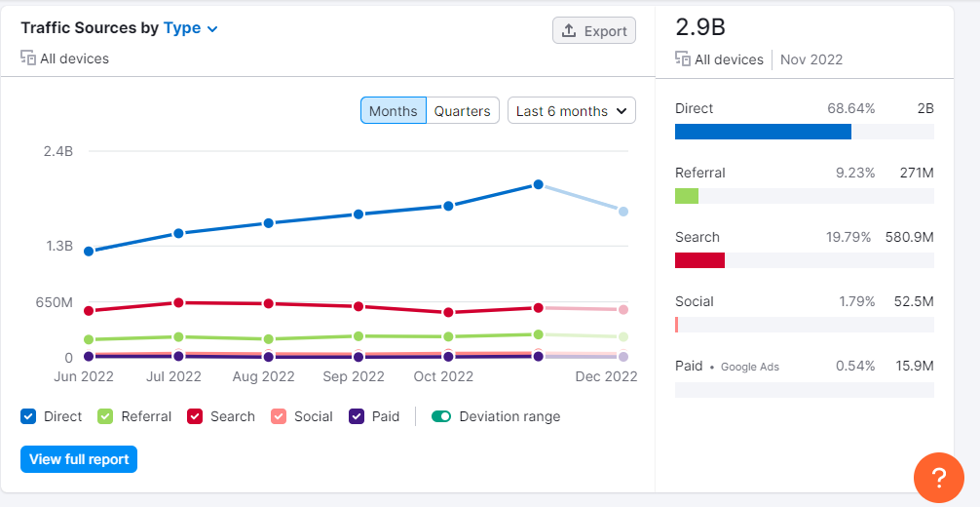Image resolution: width=980 pixels, height=507 pixels.
Task: Click the Sep 2022 axis label
Action: (x=353, y=376)
